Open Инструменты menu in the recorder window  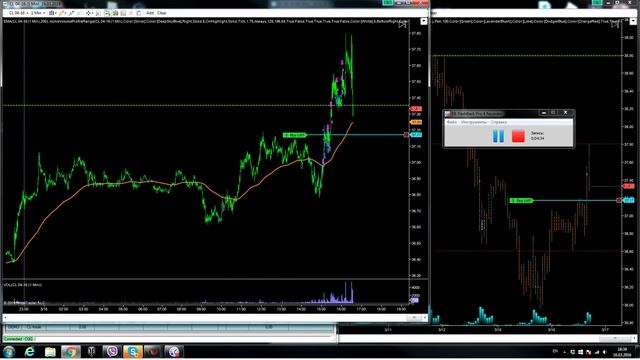click(473, 122)
